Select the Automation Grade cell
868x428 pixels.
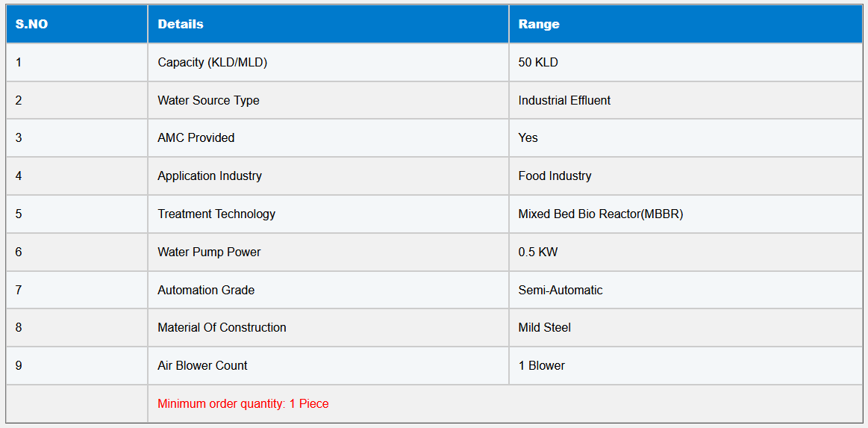coord(206,290)
